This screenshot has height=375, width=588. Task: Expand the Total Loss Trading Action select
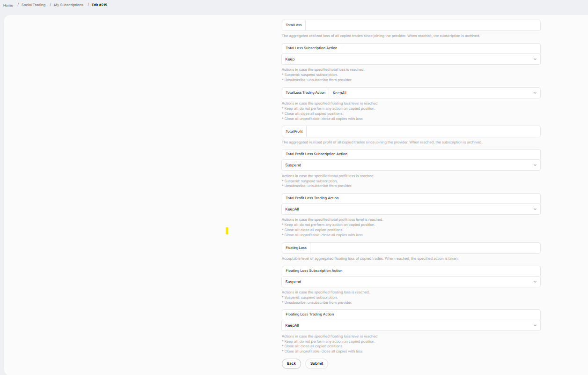(434, 93)
